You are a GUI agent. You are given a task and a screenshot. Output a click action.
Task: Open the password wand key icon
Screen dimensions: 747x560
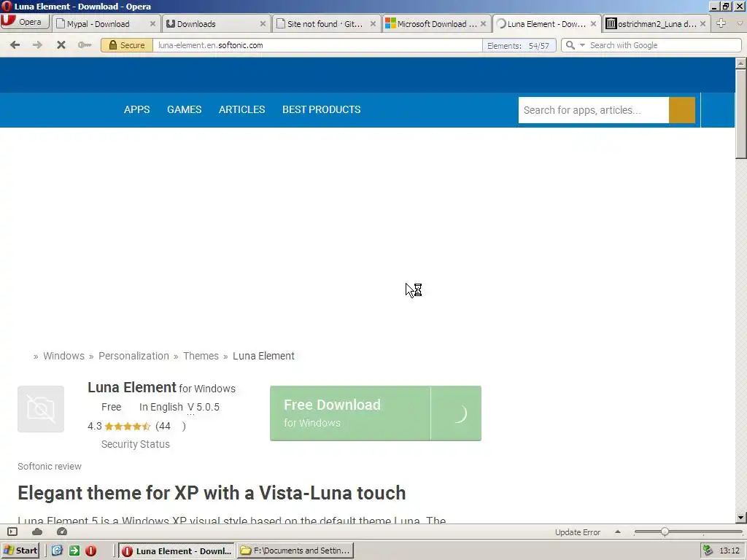(85, 44)
